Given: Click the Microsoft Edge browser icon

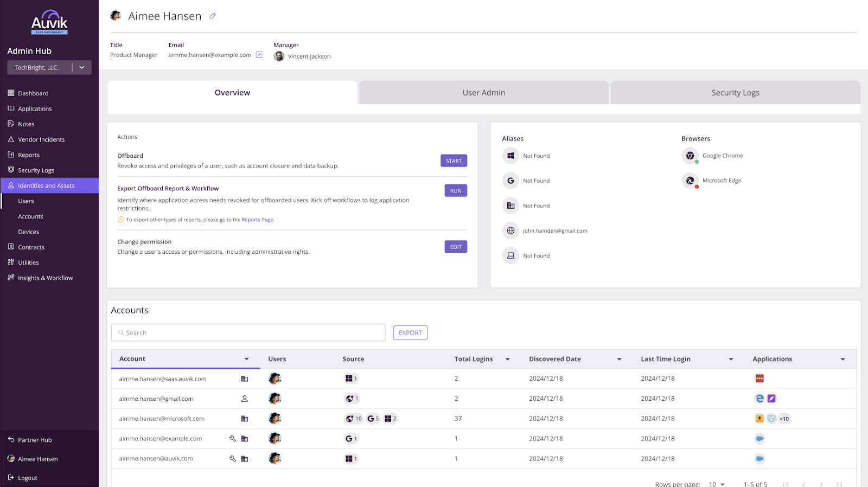Looking at the screenshot, I should (x=690, y=181).
